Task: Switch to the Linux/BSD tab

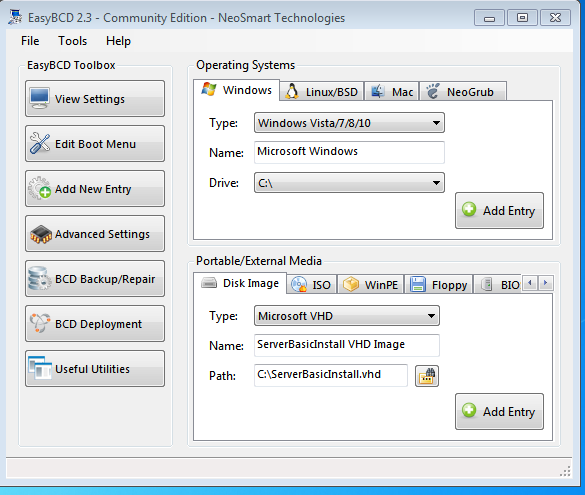Action: pos(322,91)
